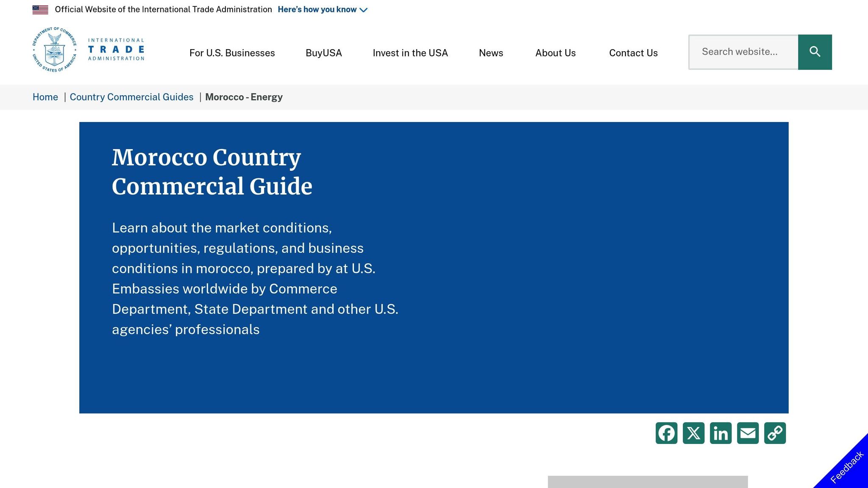Click the Home breadcrumb link
Image resolution: width=868 pixels, height=488 pixels.
click(45, 97)
